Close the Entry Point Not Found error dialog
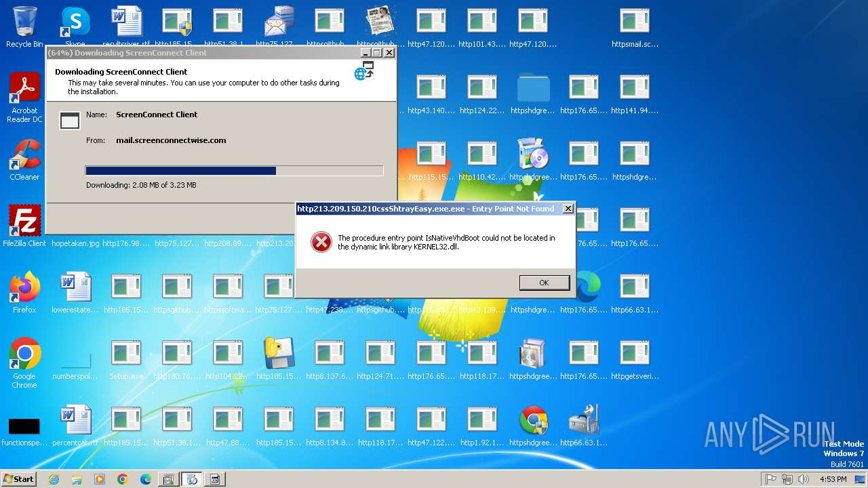The image size is (868, 488). [568, 209]
